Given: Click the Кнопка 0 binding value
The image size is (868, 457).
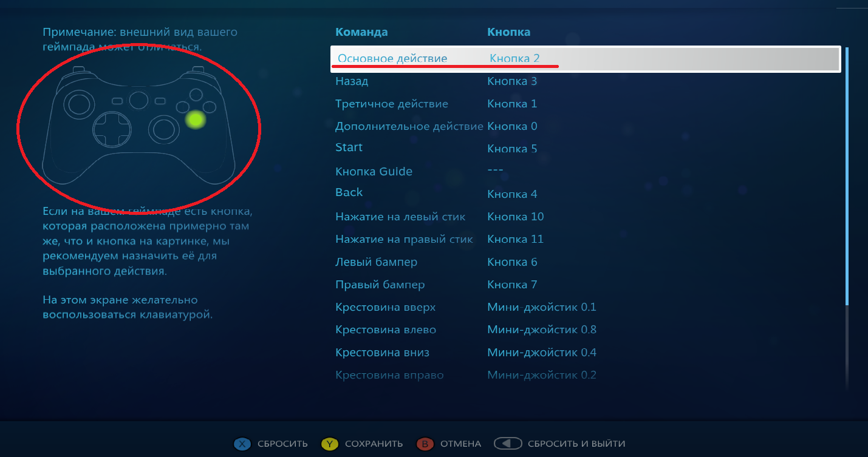Looking at the screenshot, I should (x=512, y=126).
